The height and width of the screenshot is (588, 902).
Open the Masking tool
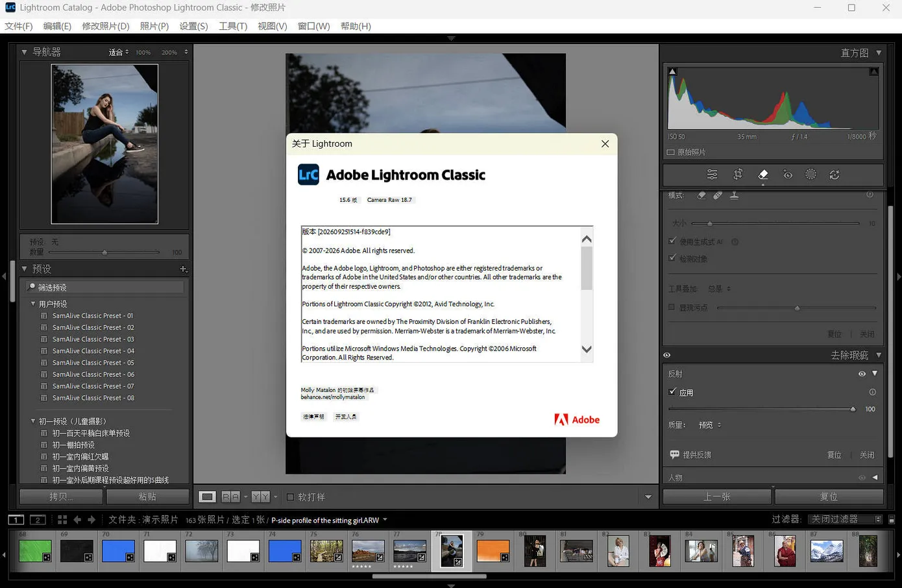coord(811,175)
